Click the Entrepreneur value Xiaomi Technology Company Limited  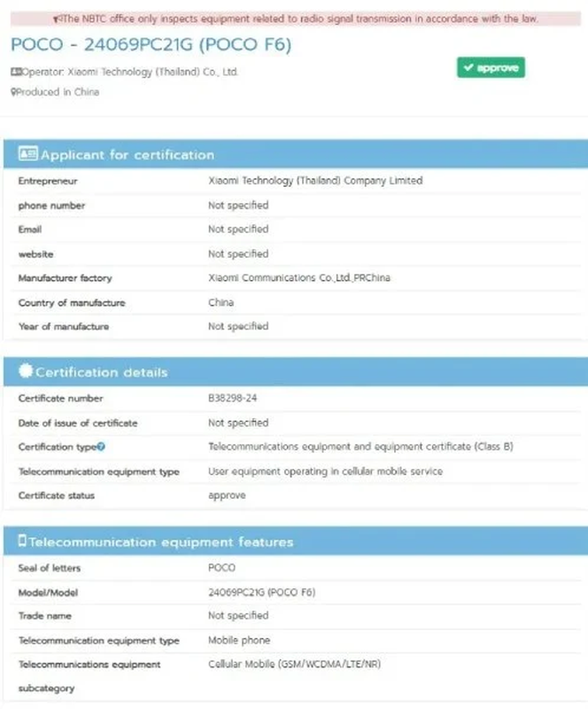point(315,181)
